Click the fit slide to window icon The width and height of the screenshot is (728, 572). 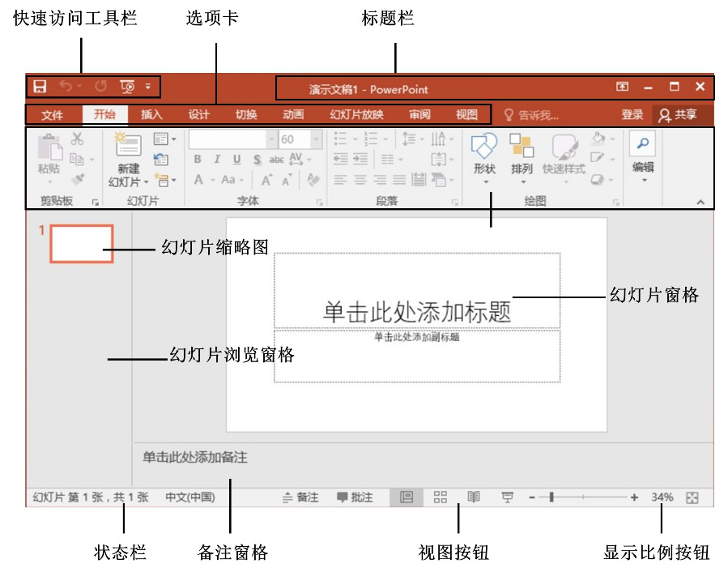pyautogui.click(x=692, y=497)
